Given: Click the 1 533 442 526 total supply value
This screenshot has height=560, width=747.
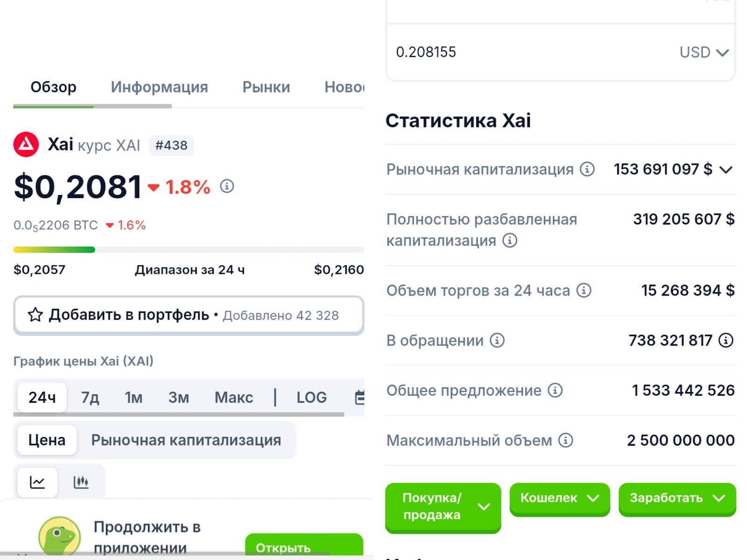Looking at the screenshot, I should [x=683, y=390].
